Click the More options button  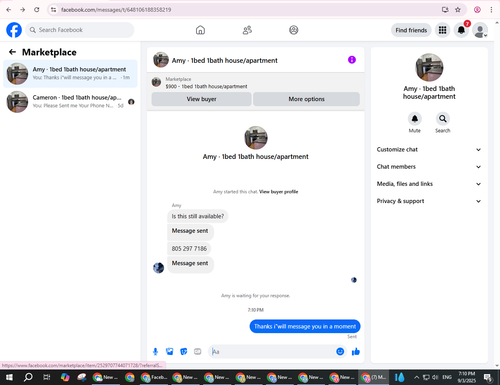pyautogui.click(x=306, y=99)
